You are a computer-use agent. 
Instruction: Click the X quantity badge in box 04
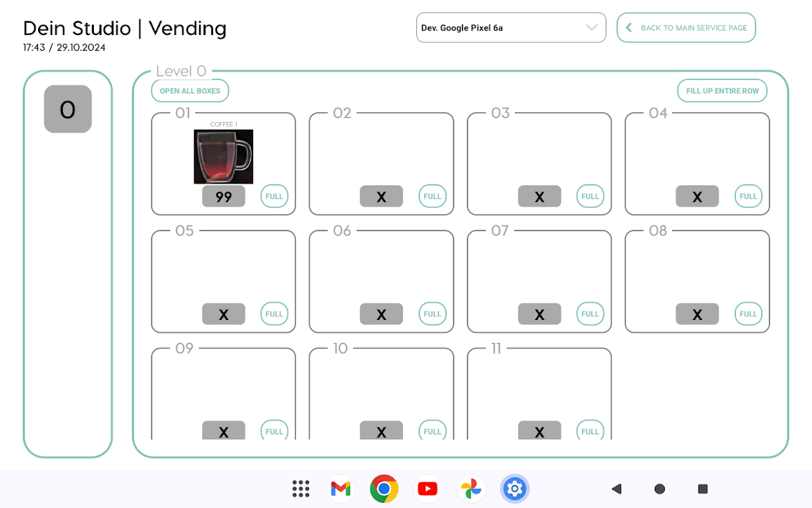(x=697, y=196)
